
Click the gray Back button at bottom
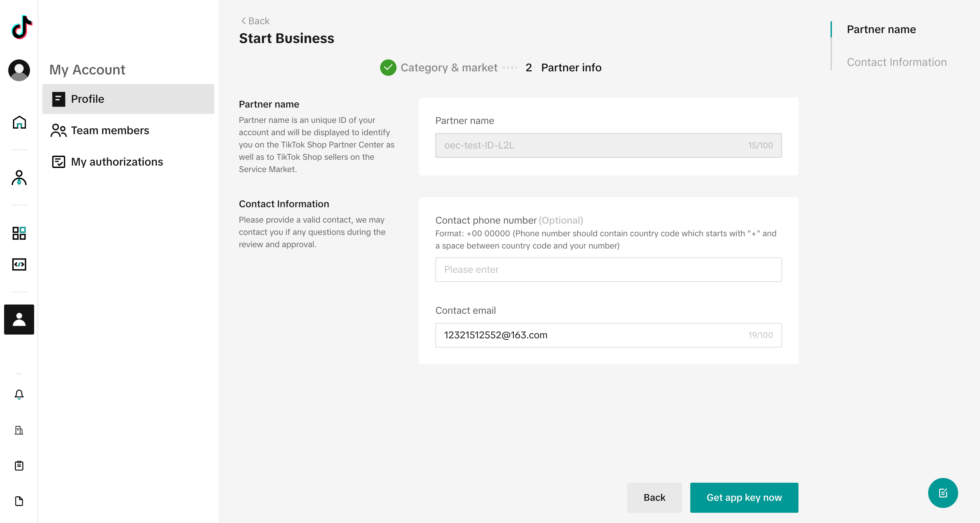click(x=654, y=497)
